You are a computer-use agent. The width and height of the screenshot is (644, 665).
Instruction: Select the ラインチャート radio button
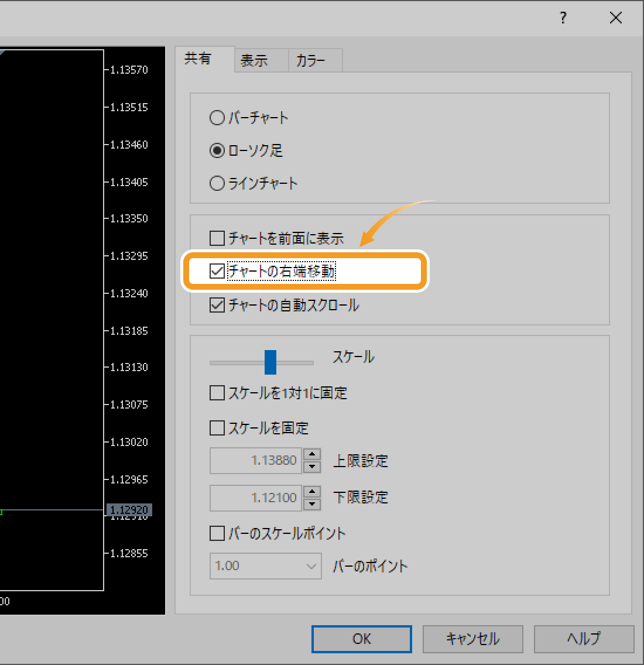217,183
